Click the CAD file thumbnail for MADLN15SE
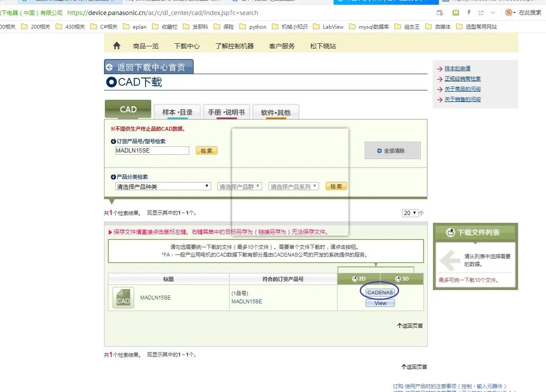Viewport: 546px width, 392px height. click(123, 298)
